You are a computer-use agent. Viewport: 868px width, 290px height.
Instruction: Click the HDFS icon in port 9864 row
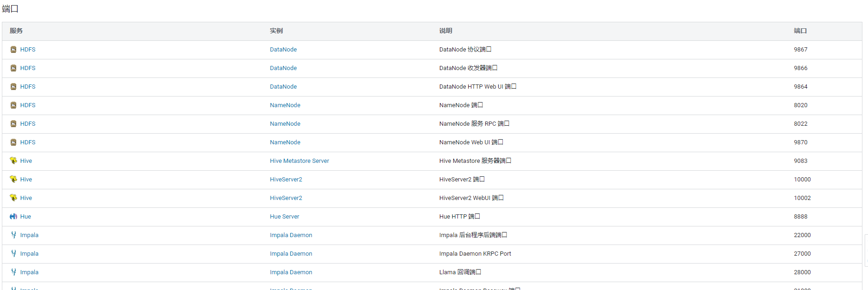tap(13, 87)
